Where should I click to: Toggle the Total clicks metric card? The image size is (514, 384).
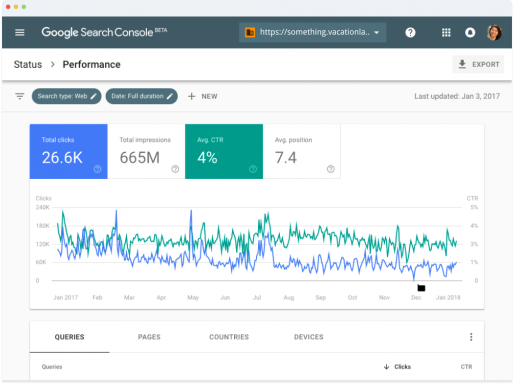pyautogui.click(x=69, y=151)
